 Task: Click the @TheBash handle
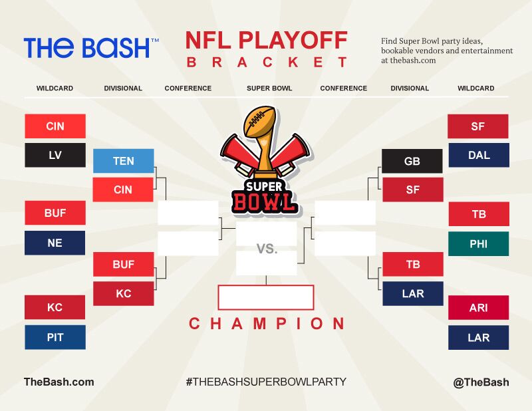click(481, 382)
